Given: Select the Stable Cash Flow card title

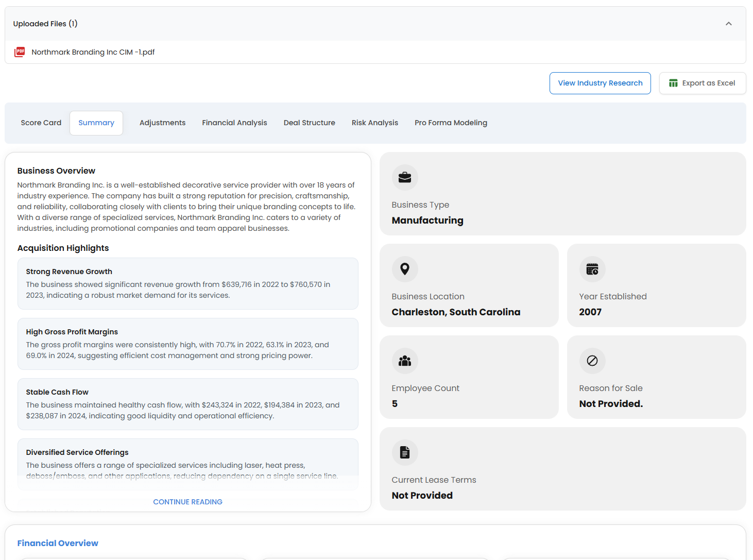Looking at the screenshot, I should click(57, 392).
